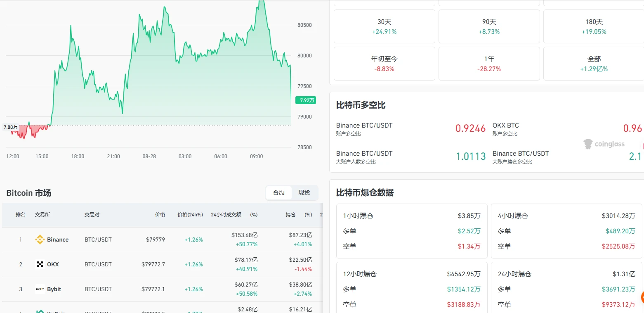The height and width of the screenshot is (313, 644).
Task: Click the 1小时爆仓 total $3.85万
Action: pos(469,216)
